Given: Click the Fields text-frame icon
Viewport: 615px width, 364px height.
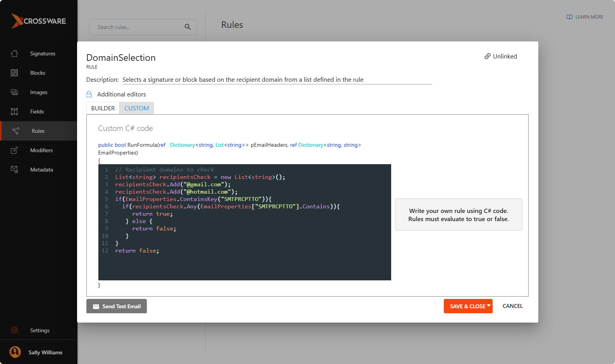Looking at the screenshot, I should pos(14,112).
